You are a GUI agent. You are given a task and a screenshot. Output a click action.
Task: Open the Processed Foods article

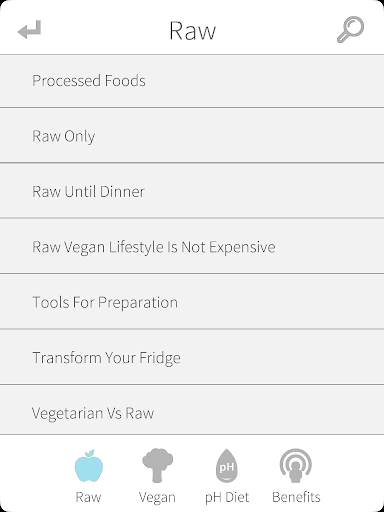[x=192, y=81]
